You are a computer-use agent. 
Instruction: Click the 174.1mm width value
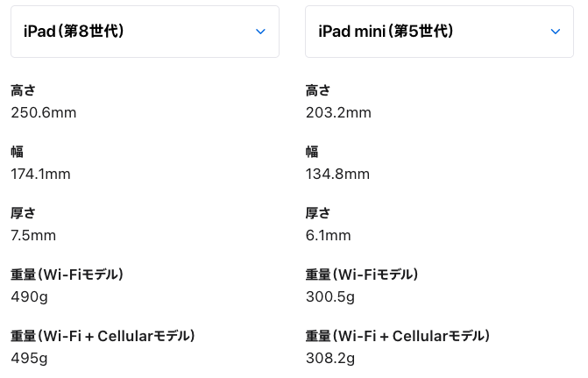[x=40, y=174]
